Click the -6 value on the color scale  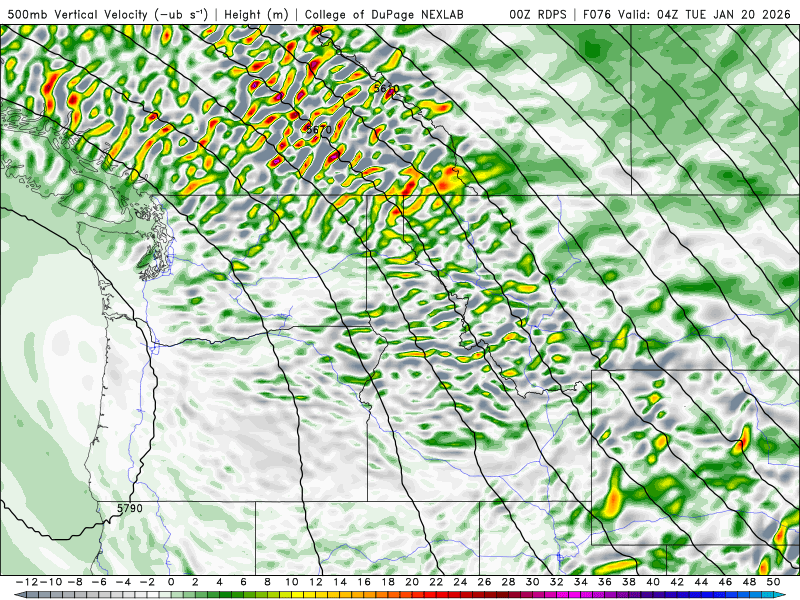click(x=99, y=582)
